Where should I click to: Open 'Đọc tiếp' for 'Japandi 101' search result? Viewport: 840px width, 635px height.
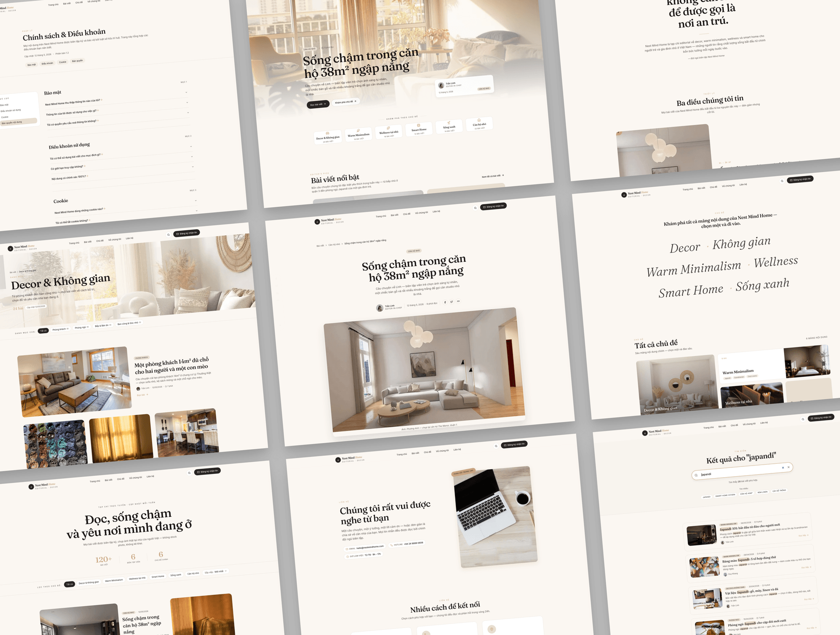point(803,536)
